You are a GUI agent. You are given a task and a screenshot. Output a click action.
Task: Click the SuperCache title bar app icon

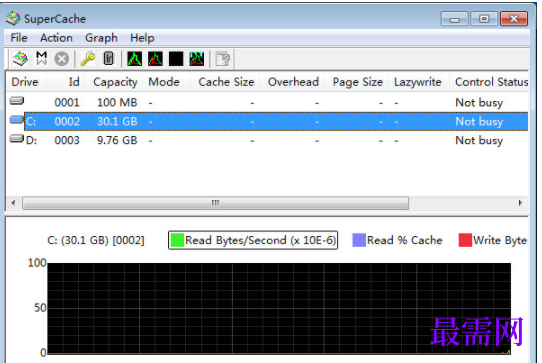pyautogui.click(x=13, y=18)
